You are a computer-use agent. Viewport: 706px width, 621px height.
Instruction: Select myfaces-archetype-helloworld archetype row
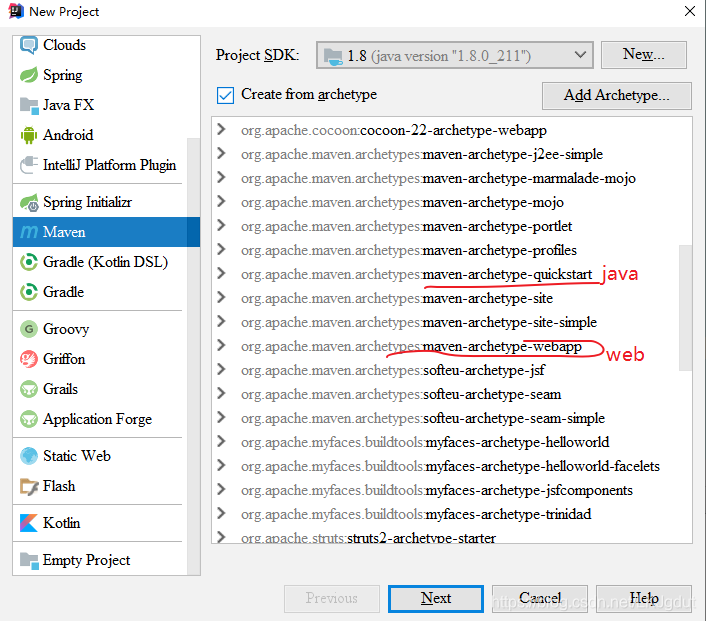coord(452,442)
